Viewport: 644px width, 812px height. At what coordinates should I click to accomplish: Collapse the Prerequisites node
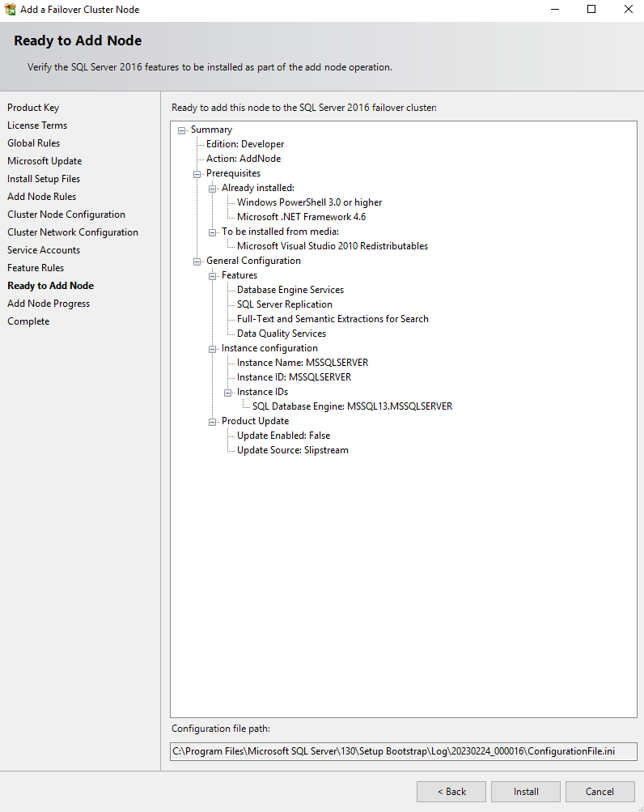point(197,174)
